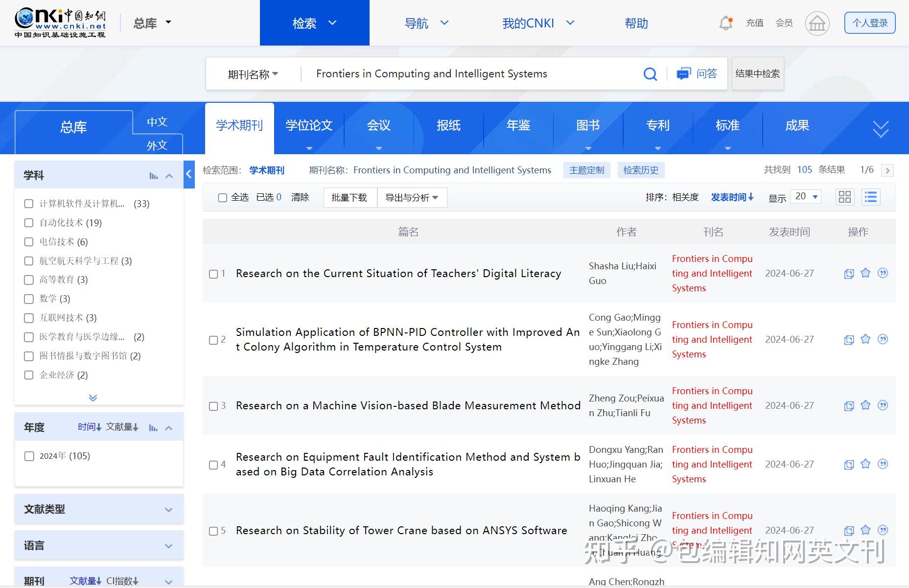Collapse left sidebar with arrow tab

[x=189, y=174]
